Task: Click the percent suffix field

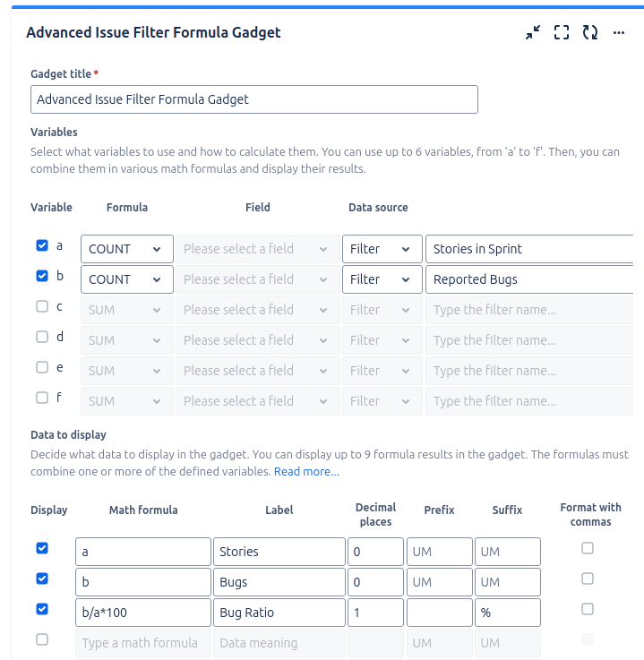Action: (507, 613)
